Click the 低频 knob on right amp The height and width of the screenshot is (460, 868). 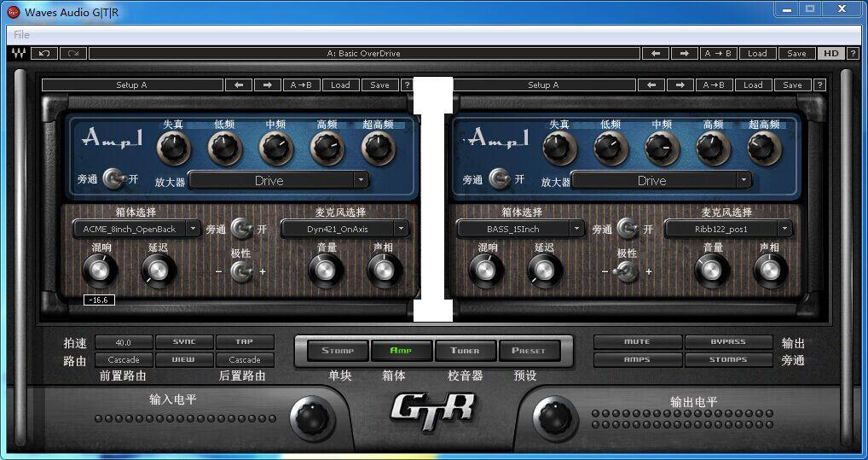(611, 148)
